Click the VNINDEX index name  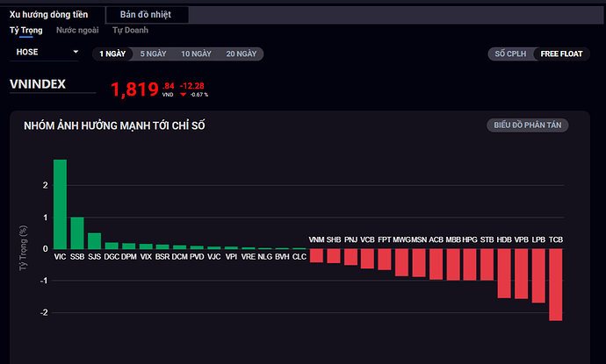tap(38, 84)
